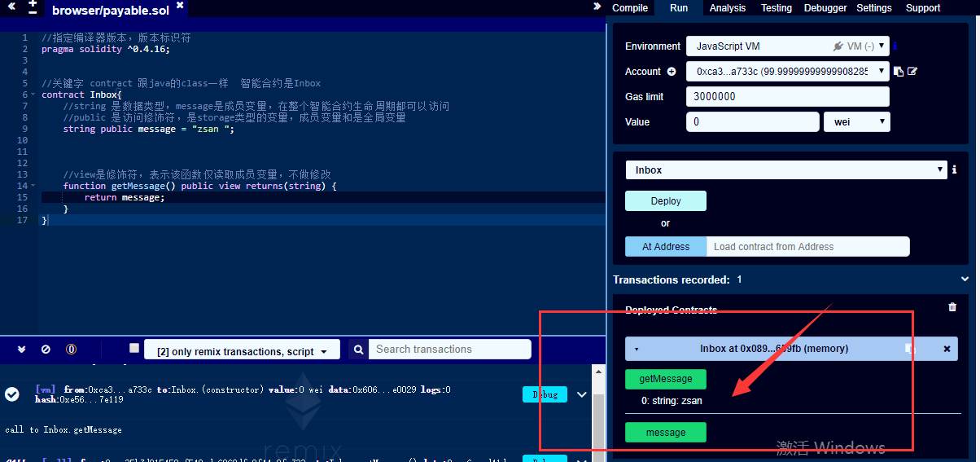Open the Analysis tab
980x462 pixels.
point(728,8)
